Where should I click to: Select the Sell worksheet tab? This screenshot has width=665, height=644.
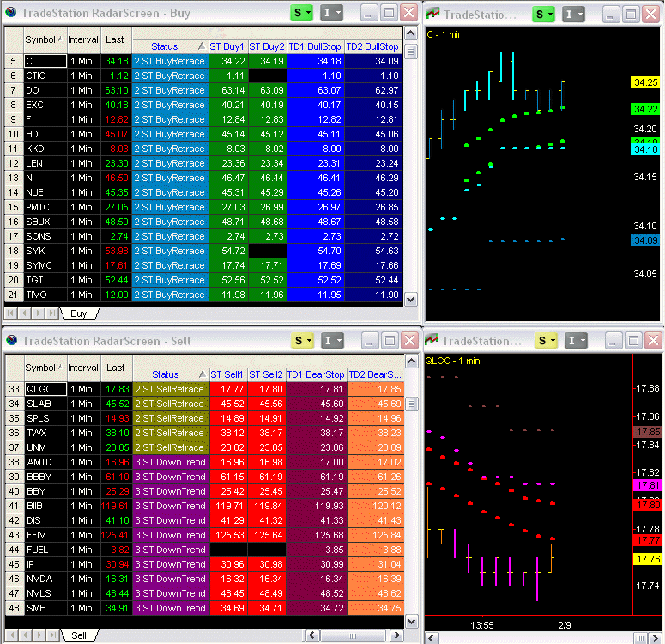click(x=79, y=635)
